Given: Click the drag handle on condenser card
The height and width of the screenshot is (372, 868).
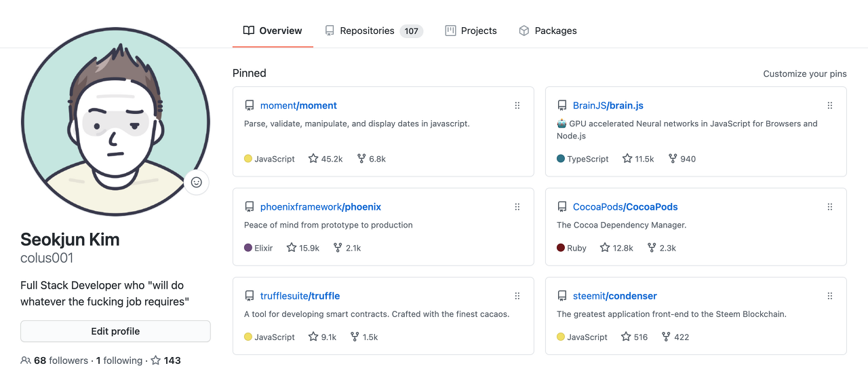Looking at the screenshot, I should (830, 295).
